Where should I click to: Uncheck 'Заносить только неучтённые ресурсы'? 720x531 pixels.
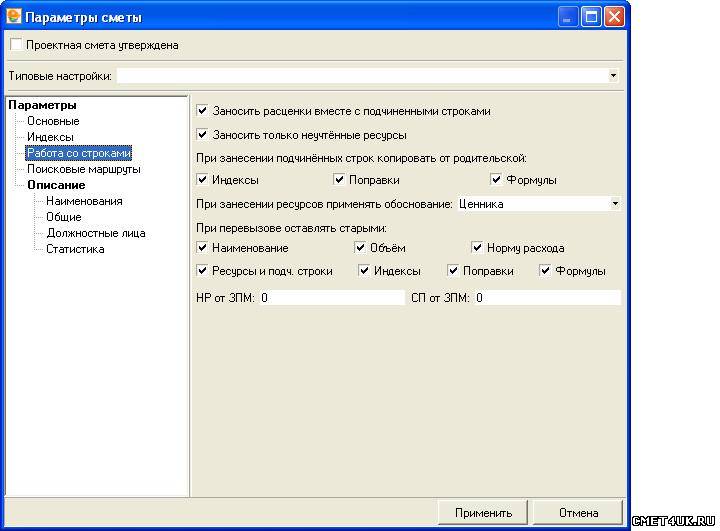click(x=203, y=134)
